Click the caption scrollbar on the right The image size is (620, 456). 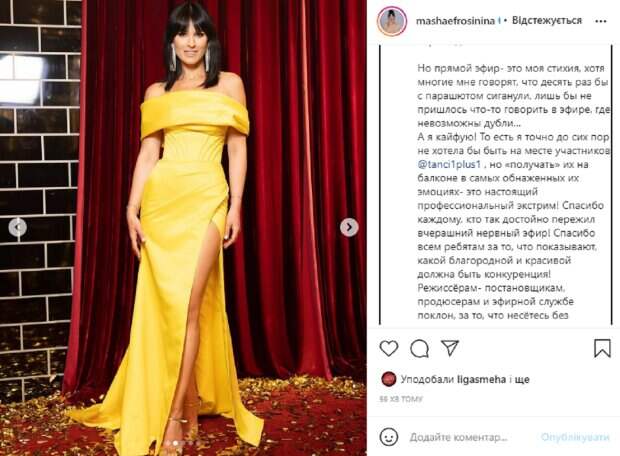[614, 184]
